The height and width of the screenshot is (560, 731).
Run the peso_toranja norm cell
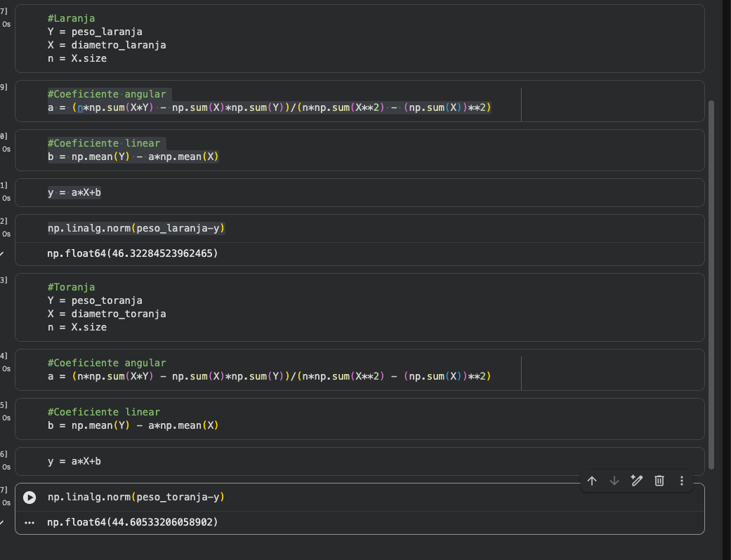coord(29,498)
